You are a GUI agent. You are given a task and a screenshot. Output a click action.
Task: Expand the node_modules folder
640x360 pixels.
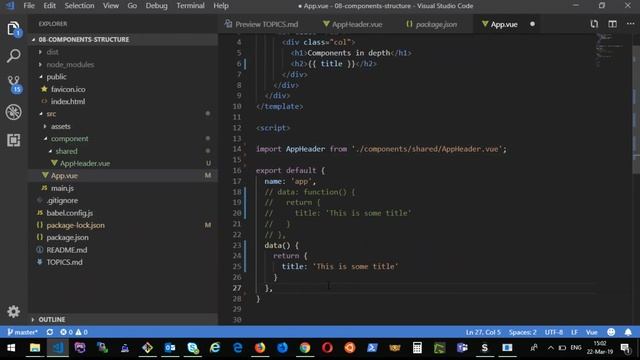pyautogui.click(x=122, y=64)
